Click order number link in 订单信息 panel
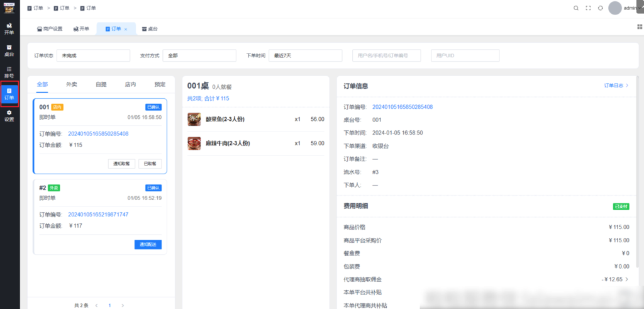The width and height of the screenshot is (644, 309). [402, 107]
